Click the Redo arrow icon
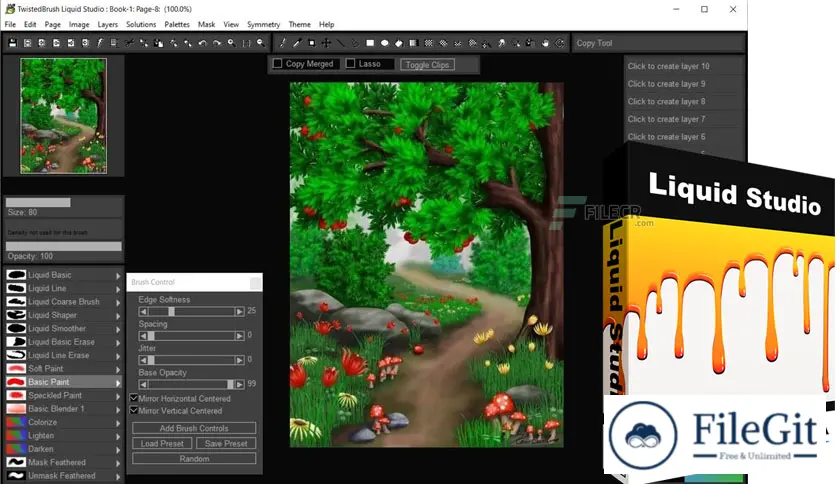This screenshot has height=484, width=836. coord(217,43)
